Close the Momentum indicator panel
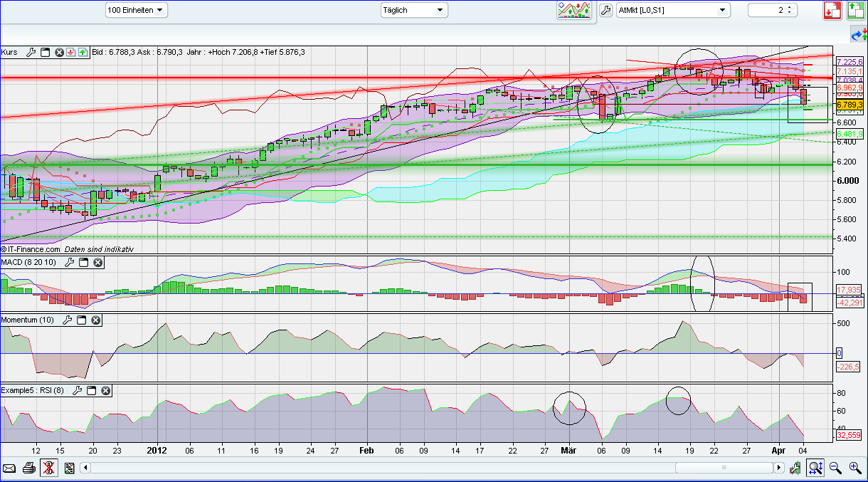868x482 pixels. (x=96, y=320)
